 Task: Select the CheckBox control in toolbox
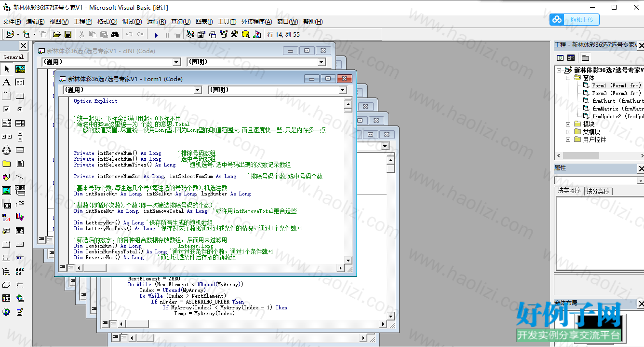pyautogui.click(x=7, y=110)
